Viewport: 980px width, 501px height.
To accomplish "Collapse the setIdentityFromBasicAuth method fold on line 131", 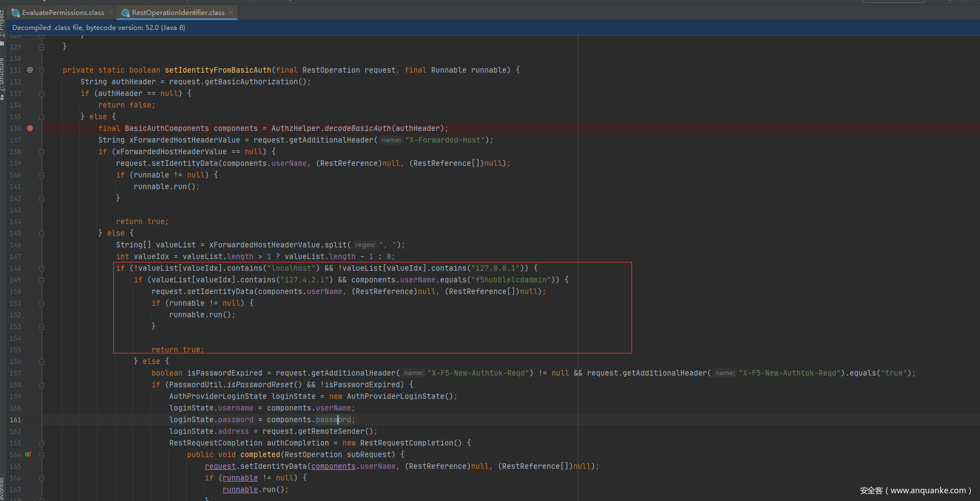I will tap(42, 70).
